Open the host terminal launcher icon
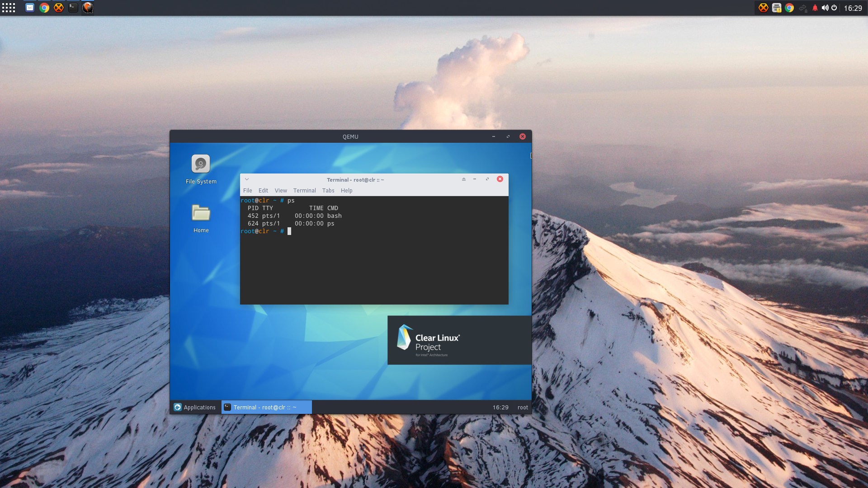Viewport: 868px width, 488px height. coord(73,8)
